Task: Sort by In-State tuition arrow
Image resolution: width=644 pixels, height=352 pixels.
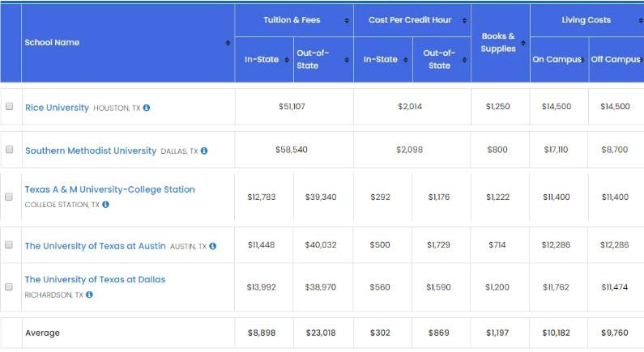Action: pos(287,60)
